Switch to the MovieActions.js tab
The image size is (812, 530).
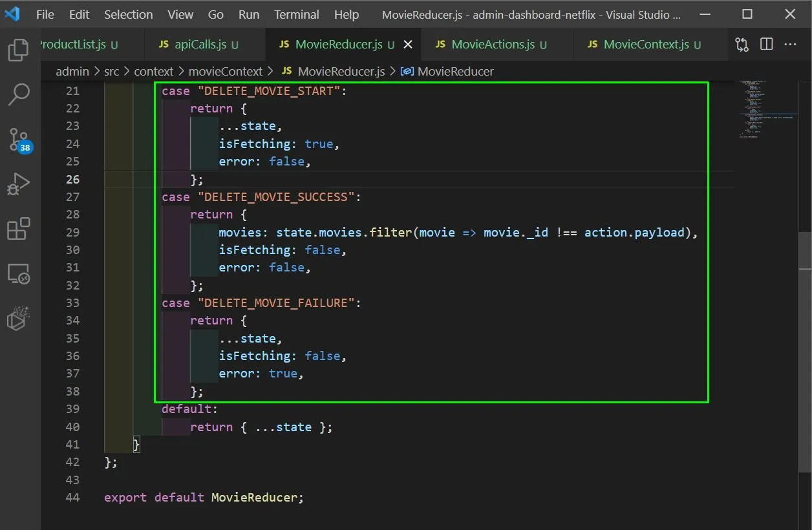pyautogui.click(x=497, y=45)
